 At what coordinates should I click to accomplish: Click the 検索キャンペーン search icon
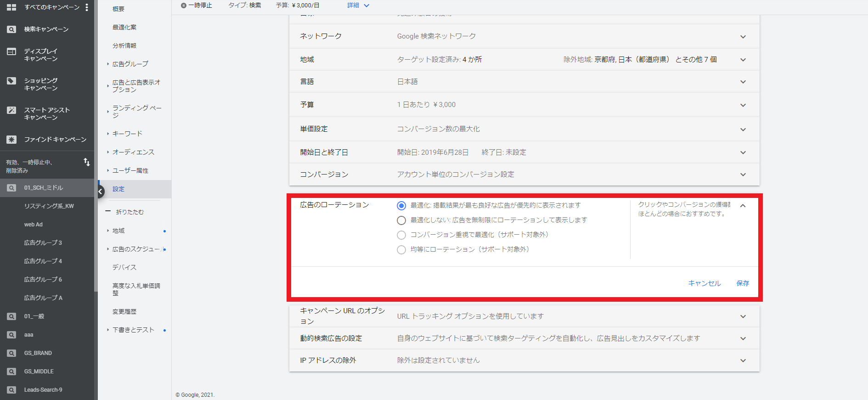pos(11,29)
